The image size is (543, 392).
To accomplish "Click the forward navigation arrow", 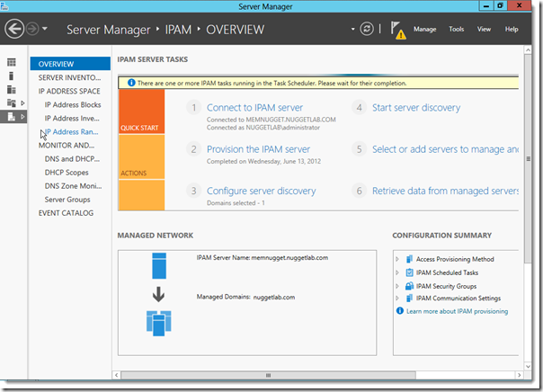I will pyautogui.click(x=32, y=29).
